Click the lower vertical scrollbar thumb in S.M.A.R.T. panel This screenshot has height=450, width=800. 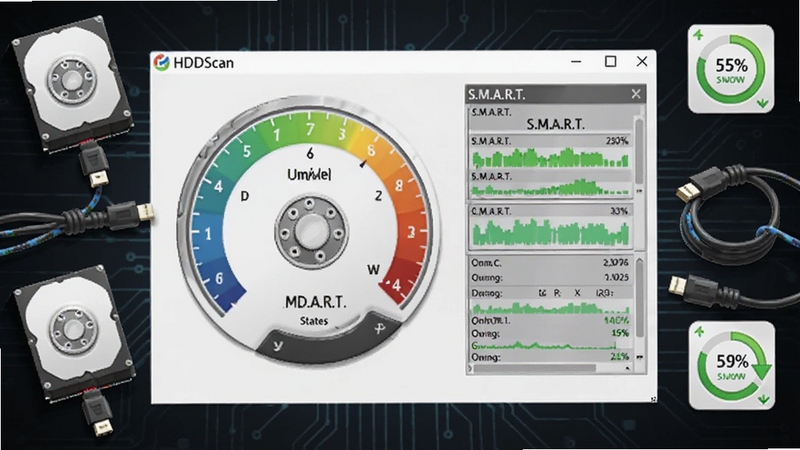[640, 298]
